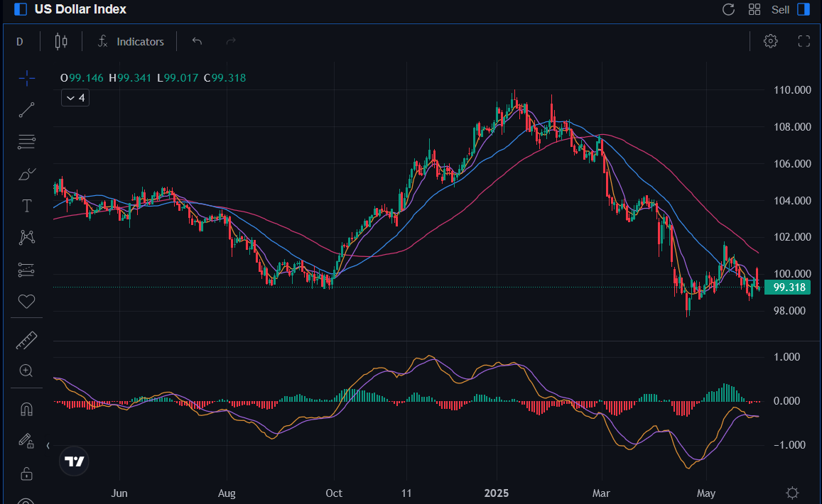
Task: Select the brush drawing tool
Action: [27, 174]
